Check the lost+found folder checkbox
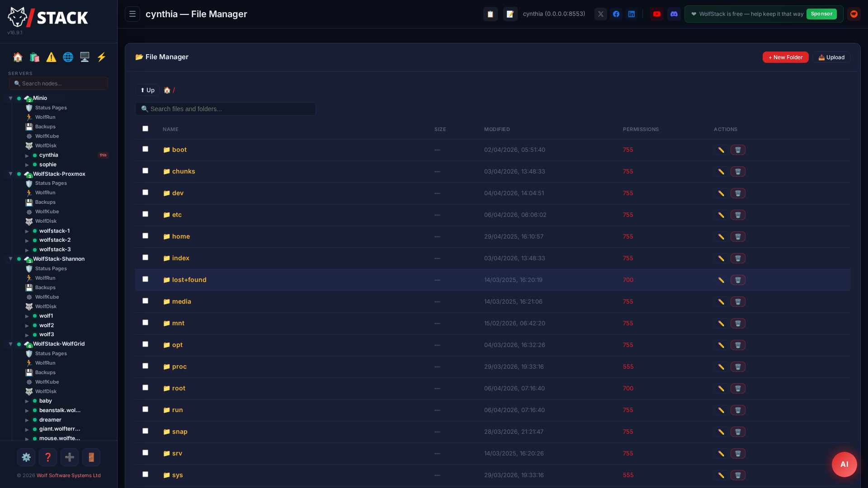This screenshot has width=868, height=488. (145, 279)
